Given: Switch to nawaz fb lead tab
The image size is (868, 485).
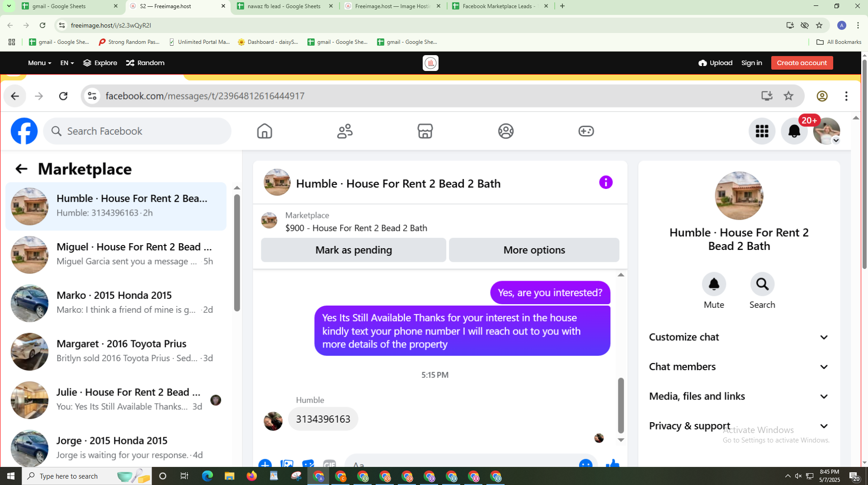Looking at the screenshot, I should [285, 6].
